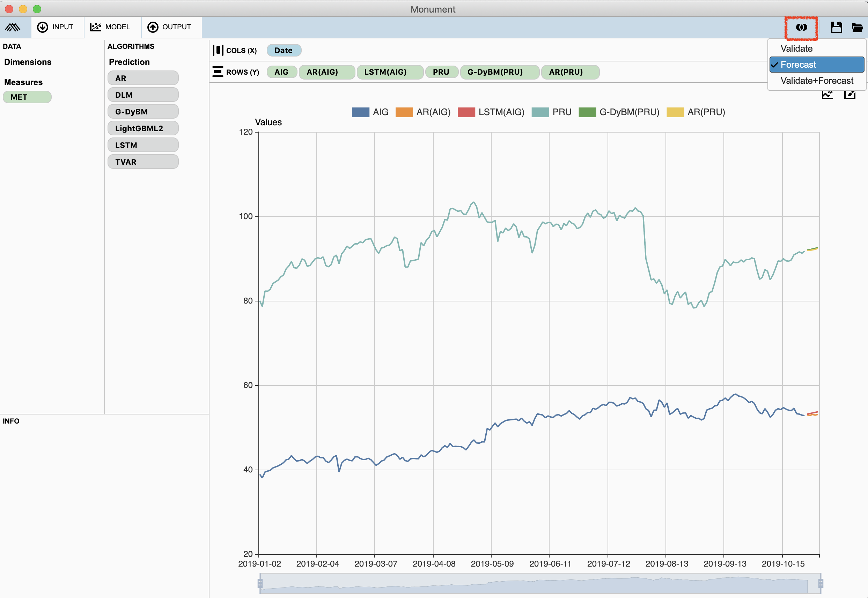
Task: Click the Measures heading
Action: 23,82
